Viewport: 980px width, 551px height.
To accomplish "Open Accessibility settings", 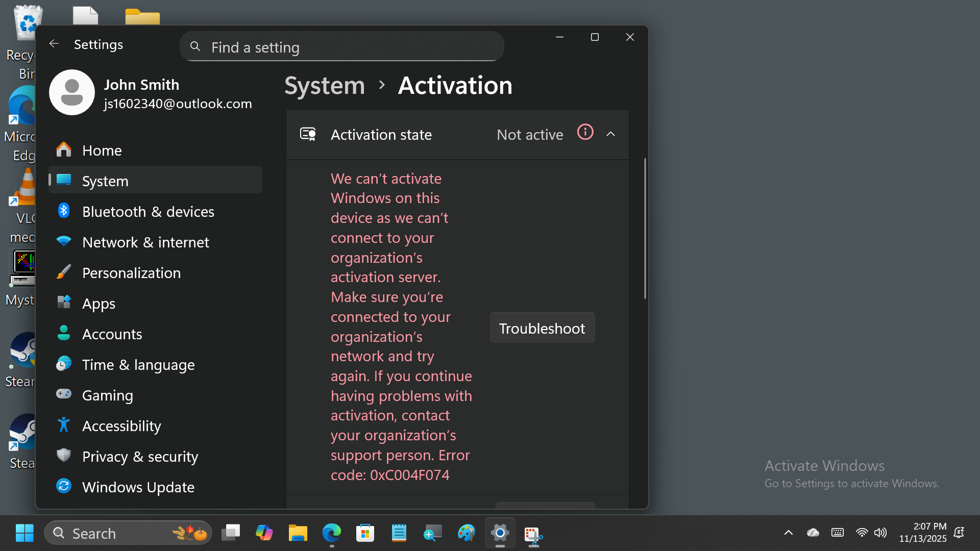I will pyautogui.click(x=121, y=425).
